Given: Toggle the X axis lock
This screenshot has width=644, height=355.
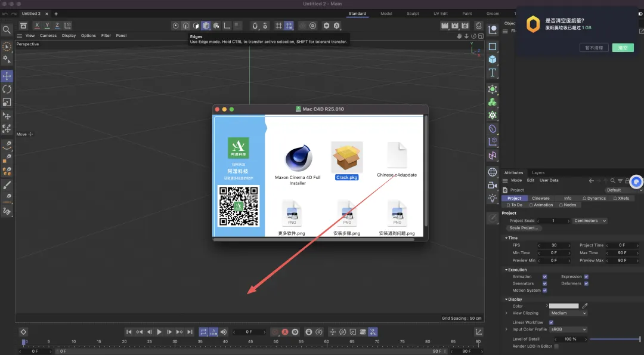Looking at the screenshot, I should (x=37, y=26).
